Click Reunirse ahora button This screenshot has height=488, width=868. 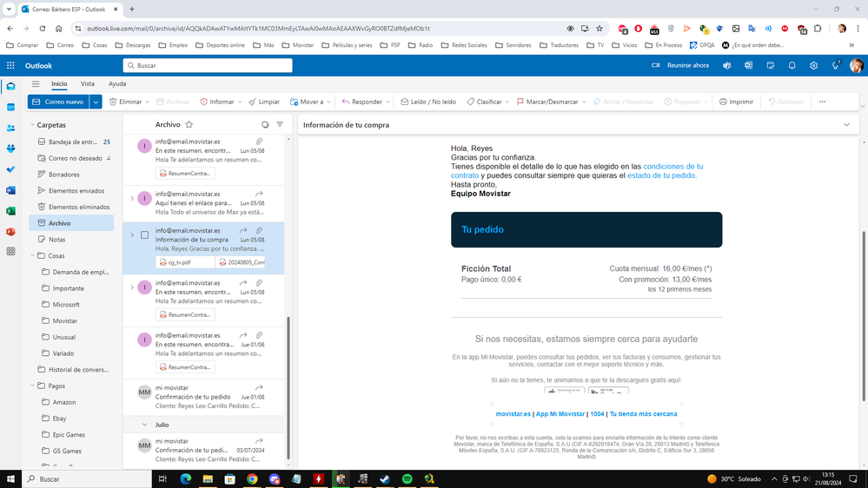pyautogui.click(x=680, y=65)
